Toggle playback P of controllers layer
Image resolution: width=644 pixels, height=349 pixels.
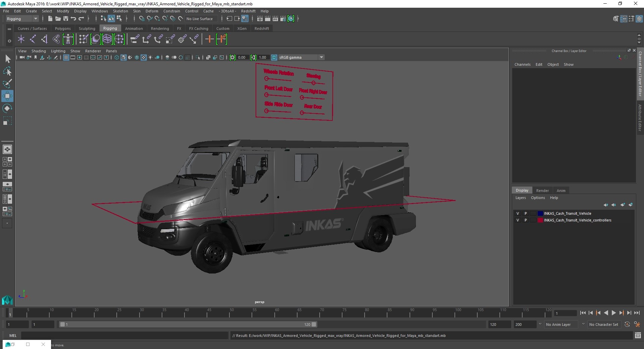pyautogui.click(x=526, y=220)
